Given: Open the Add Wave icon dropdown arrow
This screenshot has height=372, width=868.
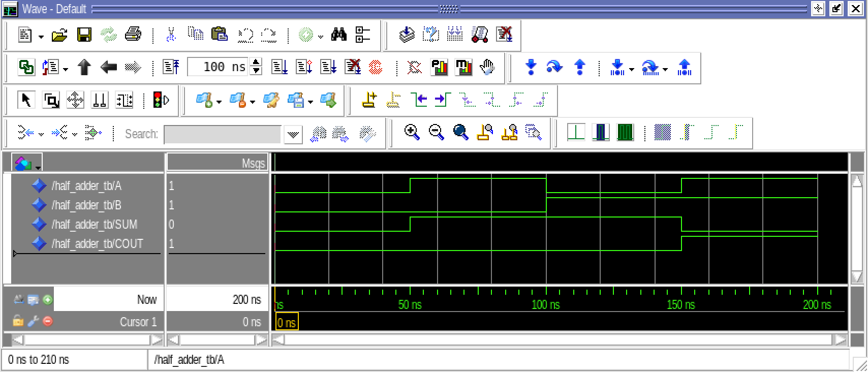Looking at the screenshot, I should click(x=219, y=102).
